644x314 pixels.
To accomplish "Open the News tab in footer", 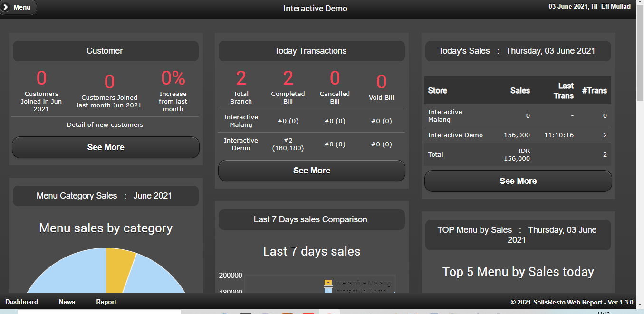I will [67, 302].
